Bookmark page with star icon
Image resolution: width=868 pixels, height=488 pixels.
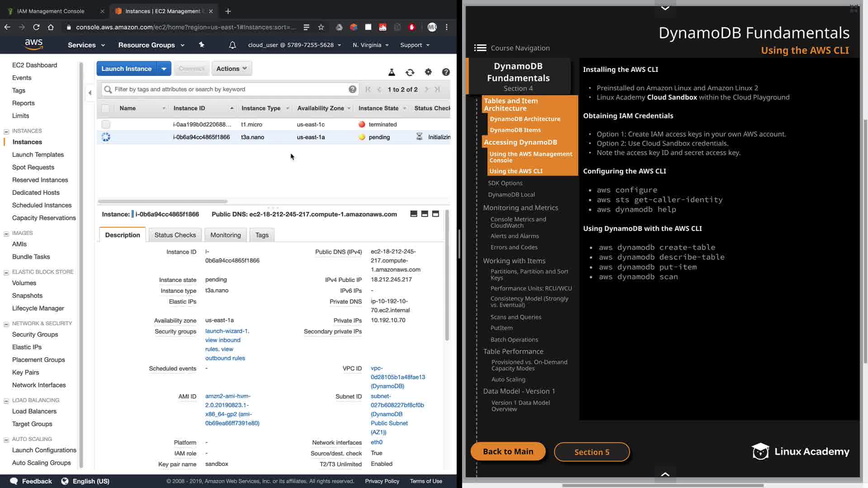tap(321, 27)
